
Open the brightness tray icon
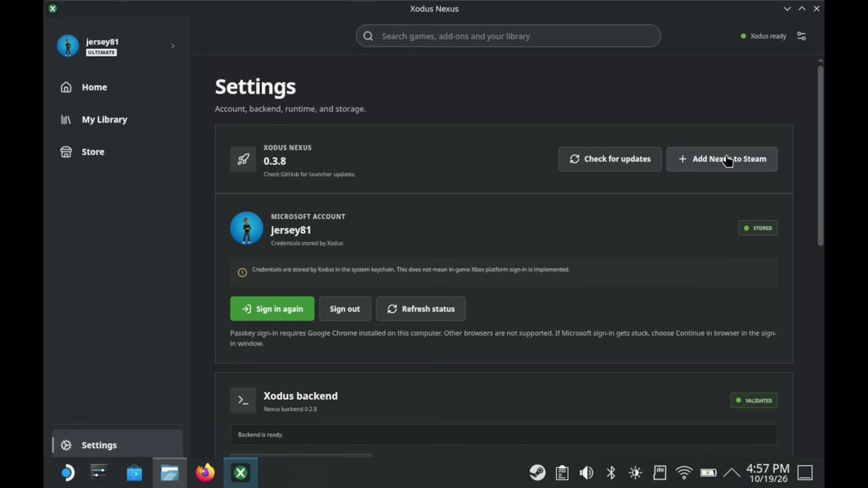[635, 472]
